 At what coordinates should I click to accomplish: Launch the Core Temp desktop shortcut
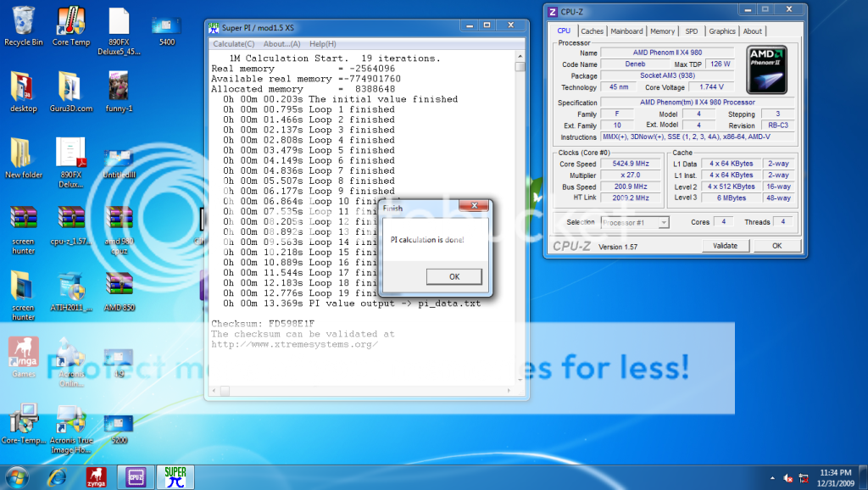click(x=71, y=25)
